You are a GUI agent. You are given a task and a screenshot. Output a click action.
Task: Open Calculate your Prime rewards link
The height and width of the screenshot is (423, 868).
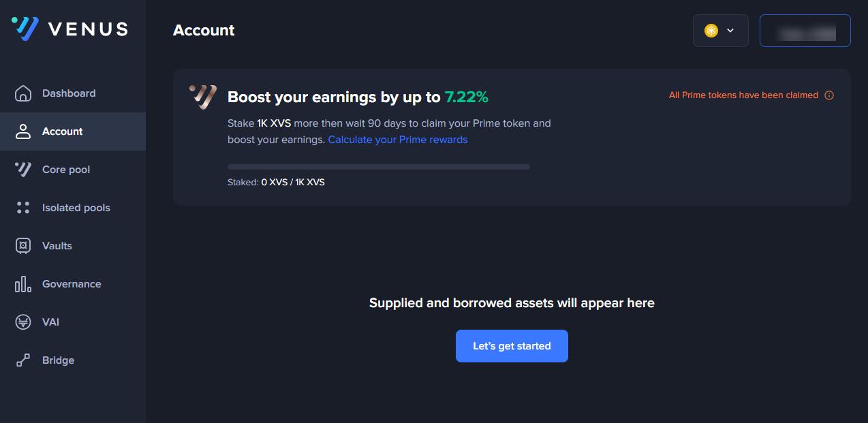tap(398, 140)
